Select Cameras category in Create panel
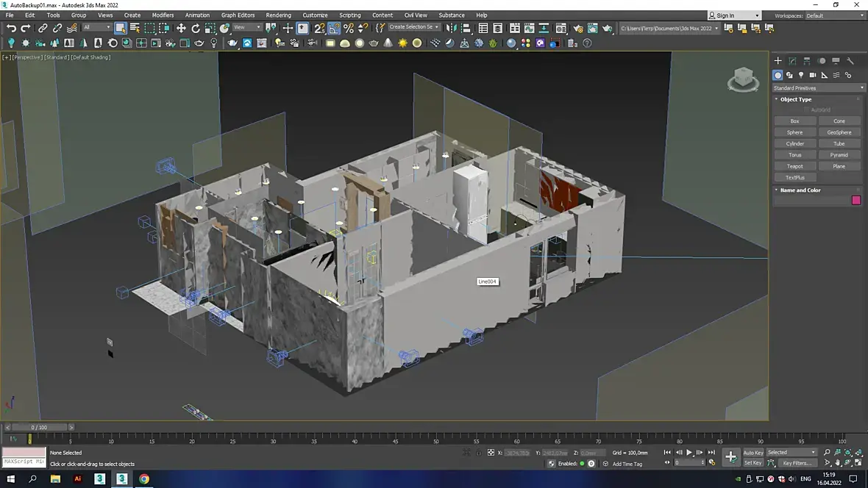 [x=813, y=75]
